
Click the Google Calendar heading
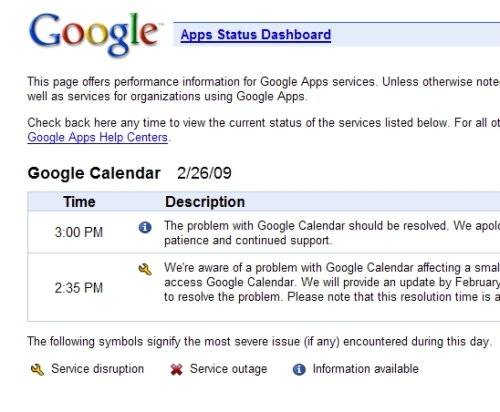pyautogui.click(x=94, y=173)
